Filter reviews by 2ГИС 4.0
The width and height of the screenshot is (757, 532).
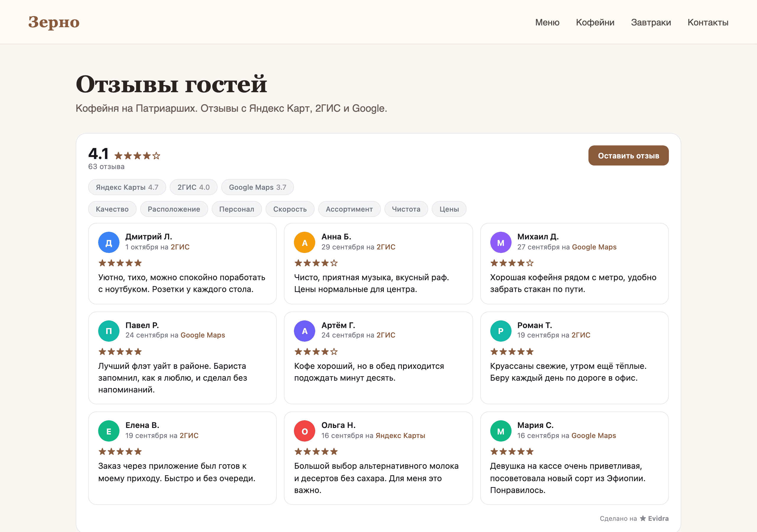click(x=193, y=187)
